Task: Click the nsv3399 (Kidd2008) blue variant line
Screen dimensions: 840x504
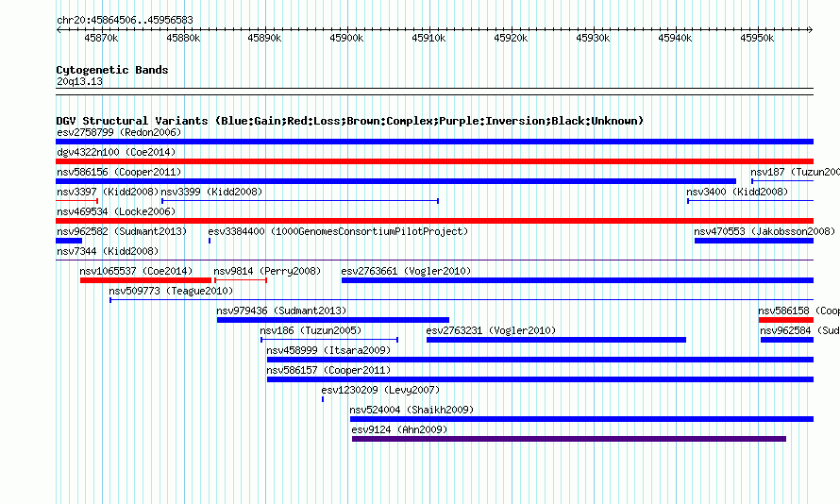Action: (300, 201)
